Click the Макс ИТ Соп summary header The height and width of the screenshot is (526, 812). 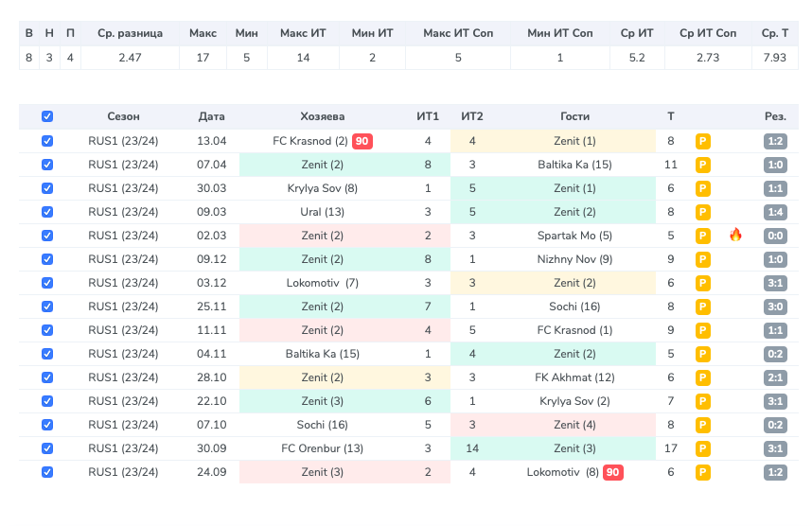point(458,33)
